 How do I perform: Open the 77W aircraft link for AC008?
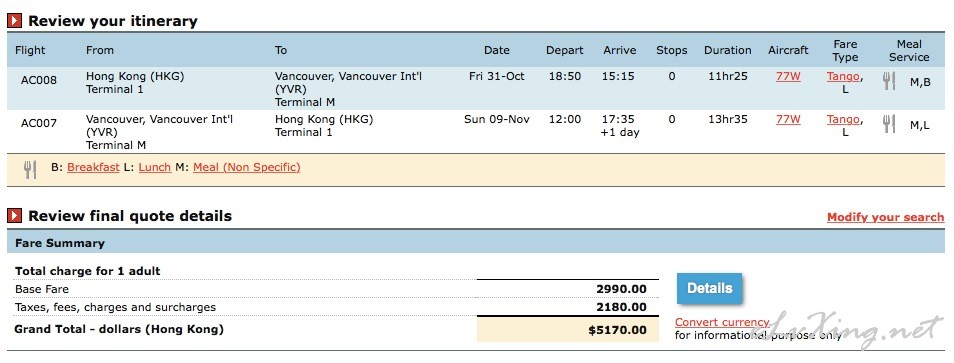(788, 77)
